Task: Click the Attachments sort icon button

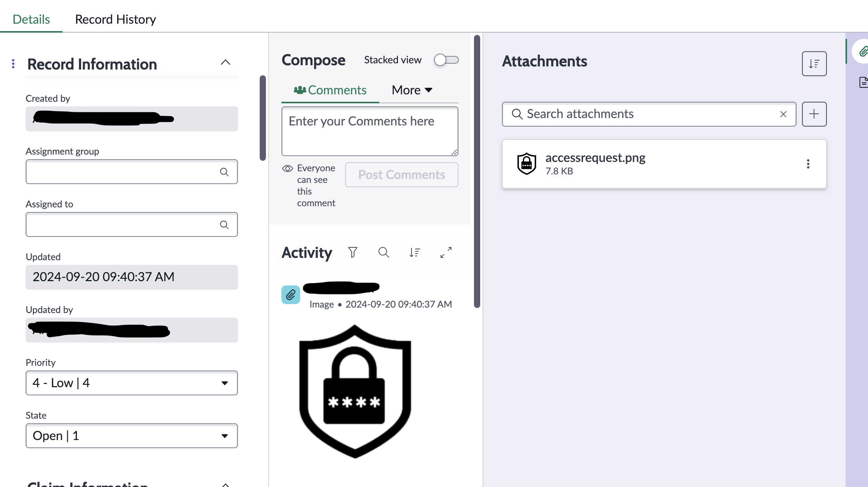Action: pyautogui.click(x=814, y=64)
